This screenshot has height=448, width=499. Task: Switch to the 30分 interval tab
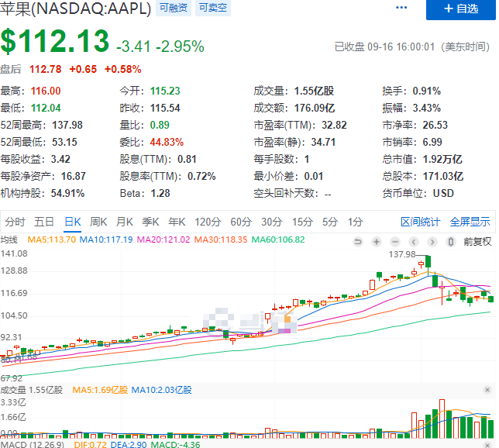pos(272,222)
